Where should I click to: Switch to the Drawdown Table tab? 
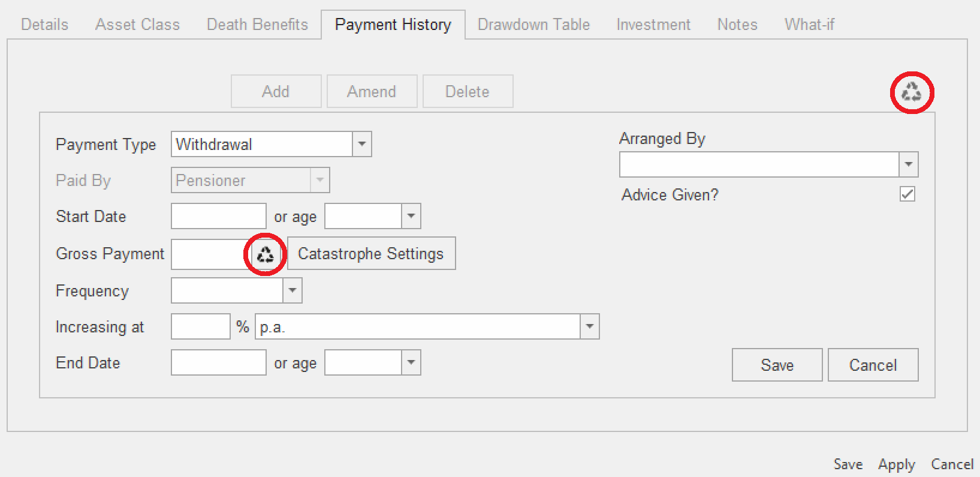(533, 25)
